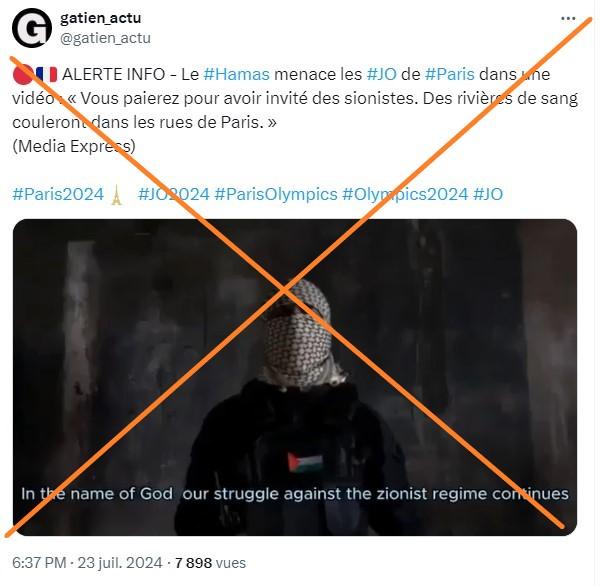Open the #JO hashtag in tweet text
601x586 pixels.
pyautogui.click(x=381, y=74)
